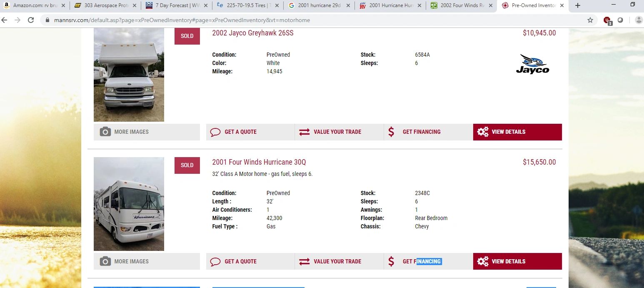The image size is (644, 288).
Task: Switch to the Google 2001 hurricane tab
Action: [319, 5]
